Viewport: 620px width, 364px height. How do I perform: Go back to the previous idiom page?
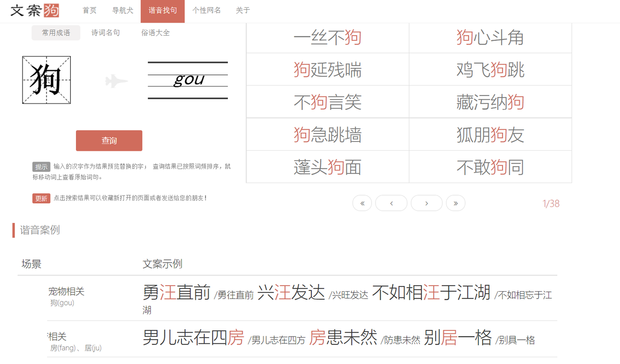[x=391, y=203]
